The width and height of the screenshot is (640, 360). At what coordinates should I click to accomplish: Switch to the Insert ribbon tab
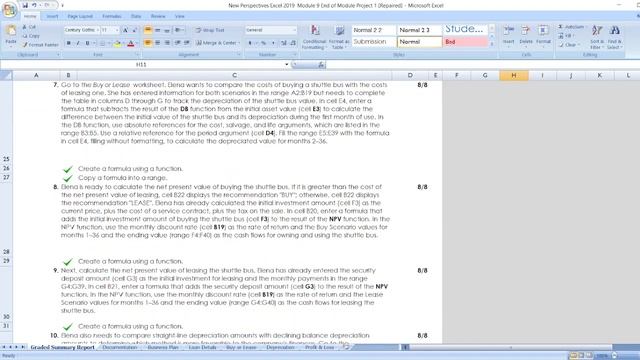pyautogui.click(x=52, y=16)
